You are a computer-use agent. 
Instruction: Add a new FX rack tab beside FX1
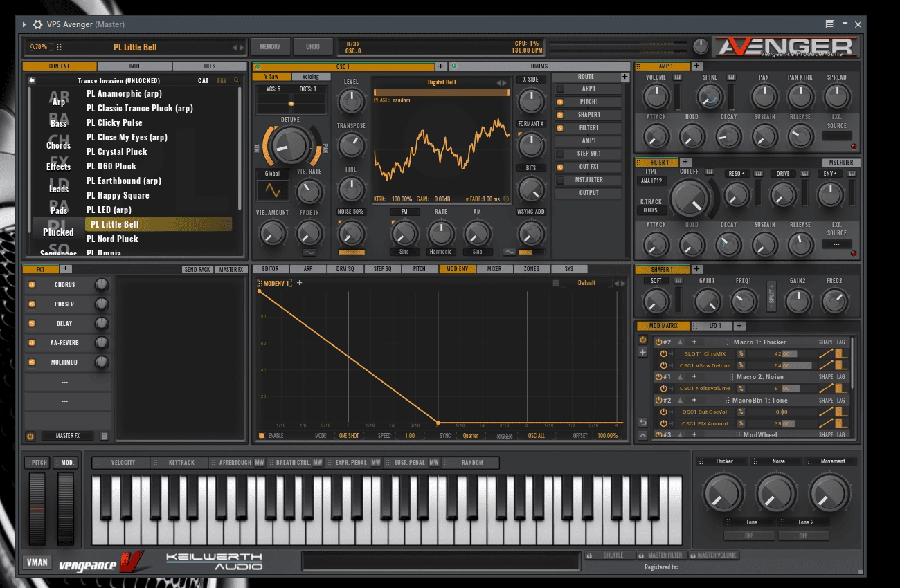coord(66,269)
